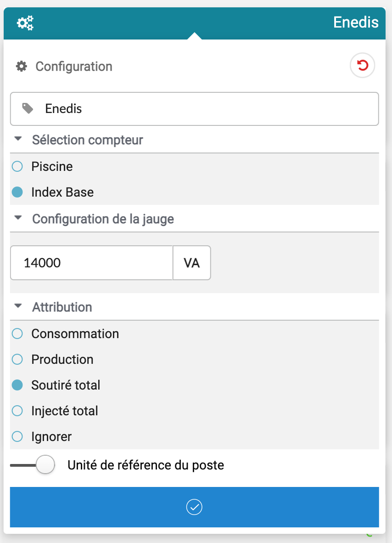Screen dimensions: 392x543
Task: Choose the Ignorer attribution option
Action: tap(17, 436)
